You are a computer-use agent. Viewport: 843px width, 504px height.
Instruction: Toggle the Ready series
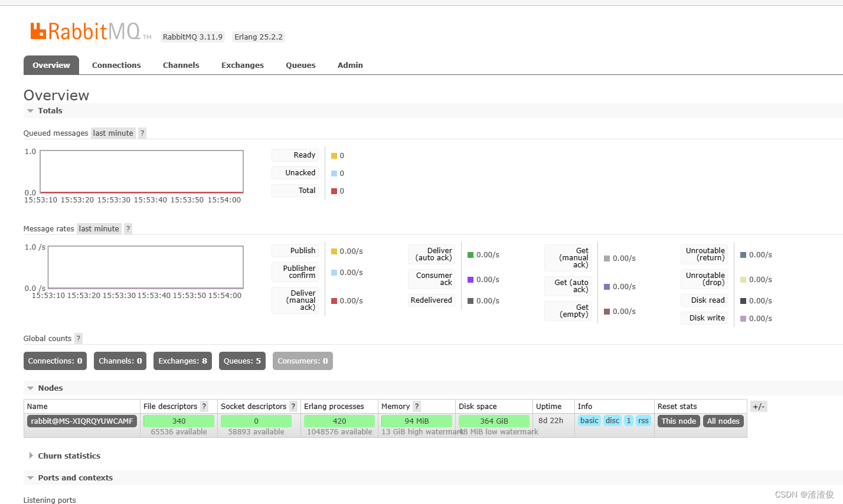pyautogui.click(x=295, y=155)
